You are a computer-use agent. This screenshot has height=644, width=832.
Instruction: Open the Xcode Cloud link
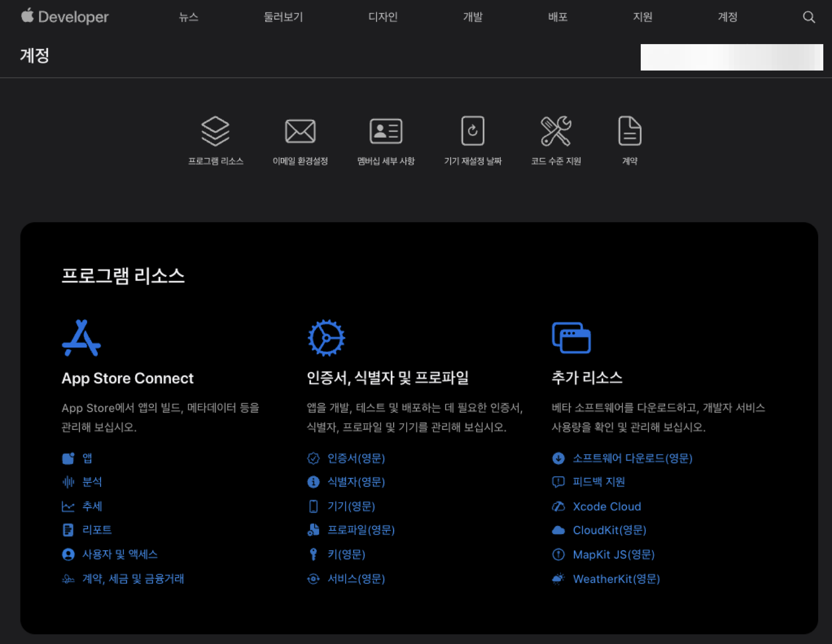pyautogui.click(x=607, y=507)
